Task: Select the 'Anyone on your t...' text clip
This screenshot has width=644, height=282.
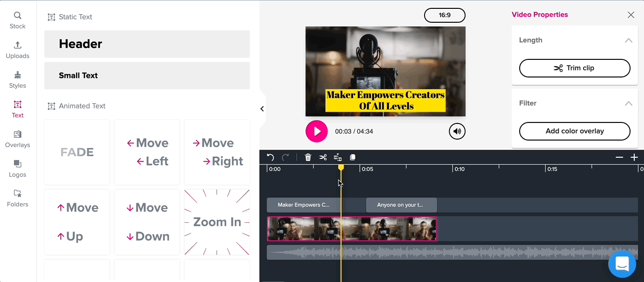Action: [401, 205]
